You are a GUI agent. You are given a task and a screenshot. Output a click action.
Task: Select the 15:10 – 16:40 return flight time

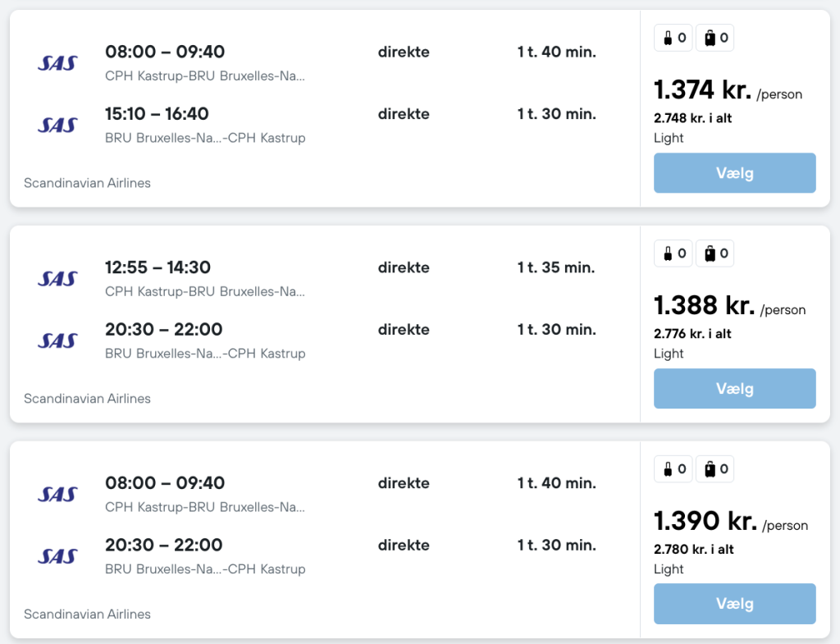157,114
